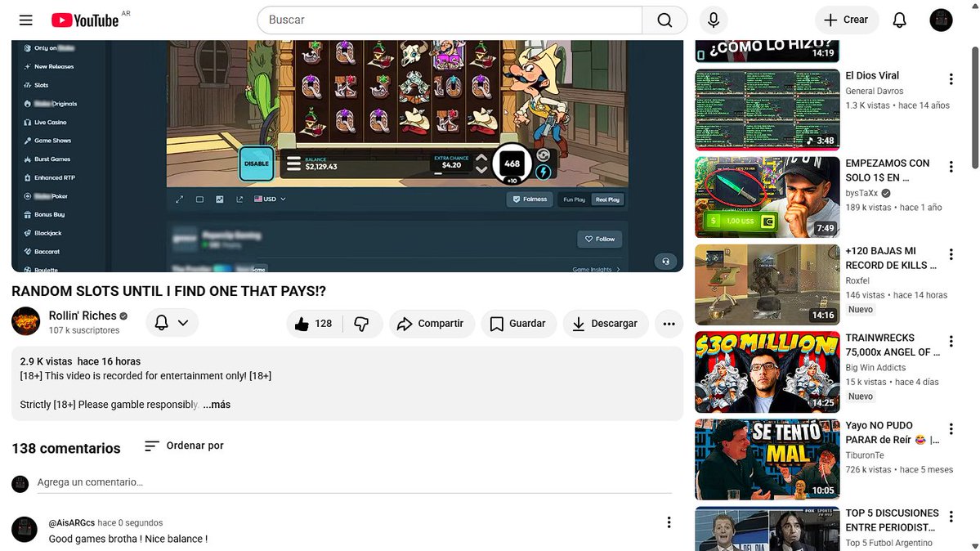
Task: Toggle the lightning turbo spin icon
Action: pos(544,172)
